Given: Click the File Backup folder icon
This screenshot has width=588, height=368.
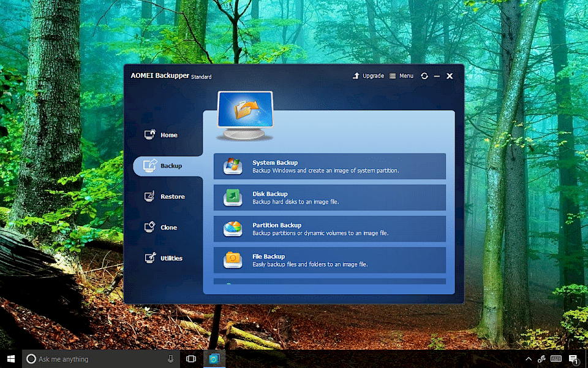Looking at the screenshot, I should click(x=233, y=260).
